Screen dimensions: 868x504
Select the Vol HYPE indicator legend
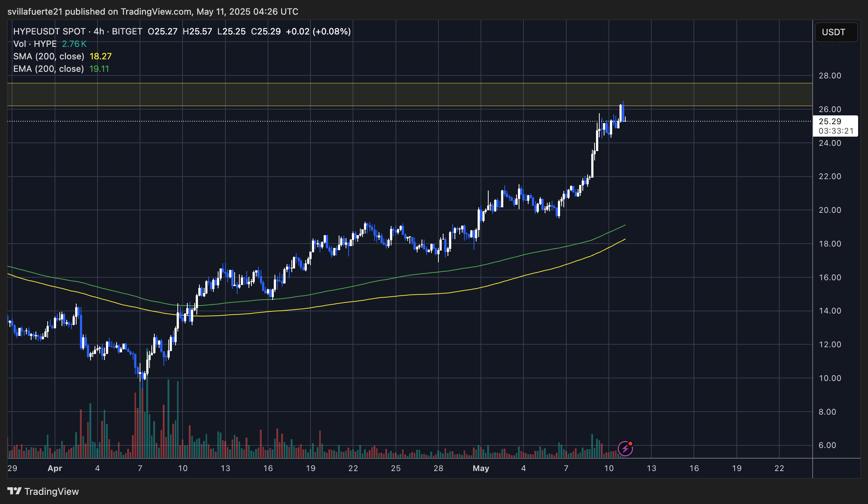(35, 44)
